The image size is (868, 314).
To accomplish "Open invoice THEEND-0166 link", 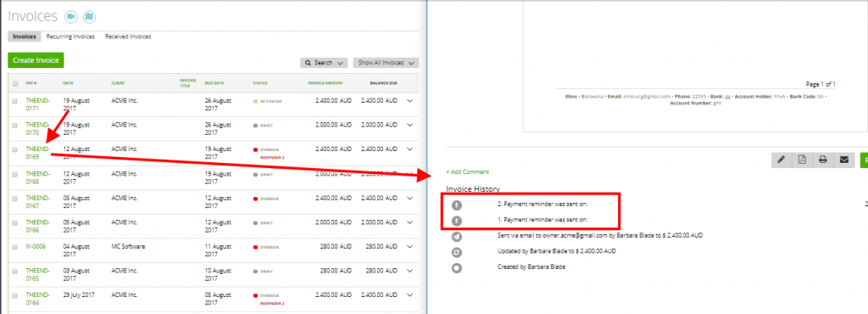I will coord(37,226).
